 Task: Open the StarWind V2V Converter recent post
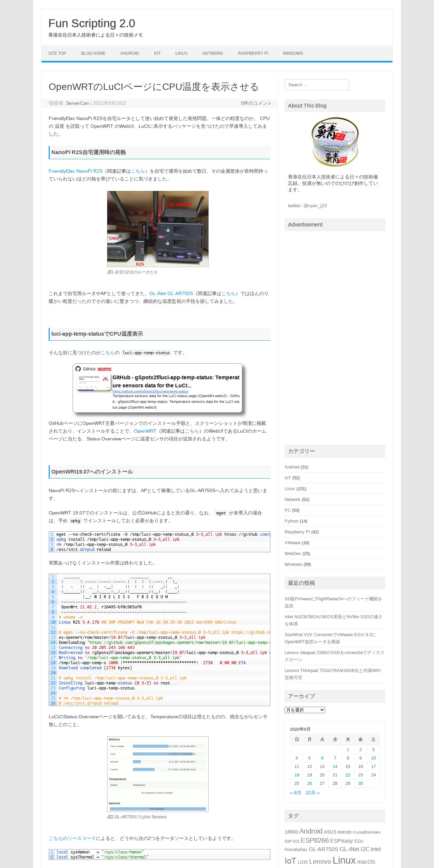point(330,638)
